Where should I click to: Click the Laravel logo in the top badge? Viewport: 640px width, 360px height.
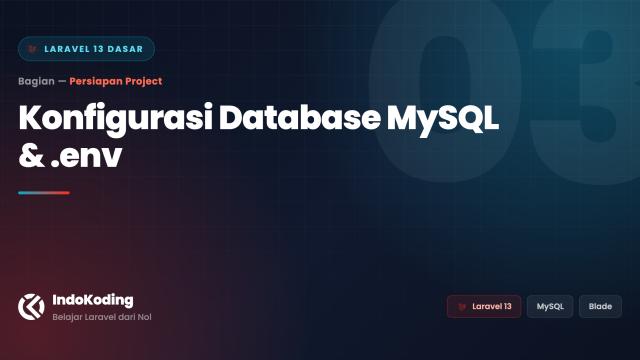32,49
